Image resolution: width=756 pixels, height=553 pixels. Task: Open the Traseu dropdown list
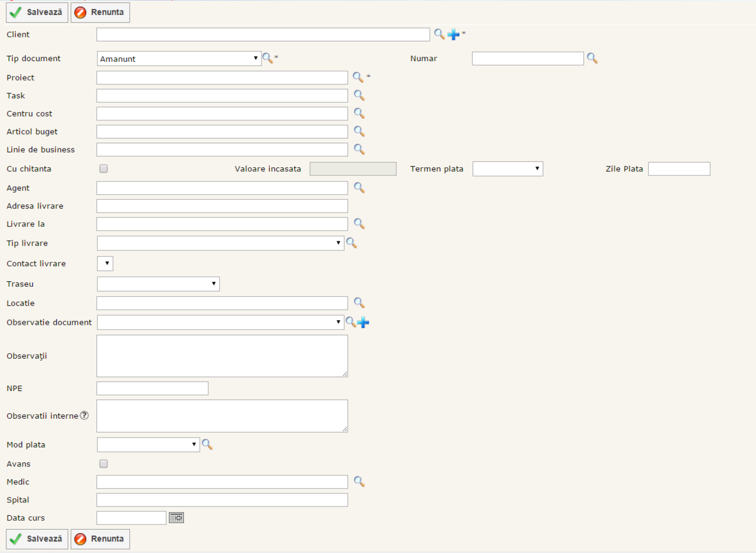tap(158, 284)
